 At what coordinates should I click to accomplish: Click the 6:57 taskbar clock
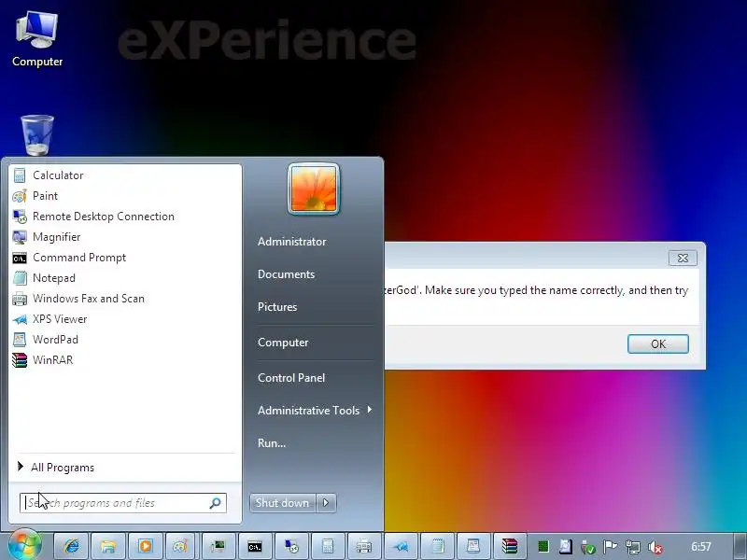701,547
